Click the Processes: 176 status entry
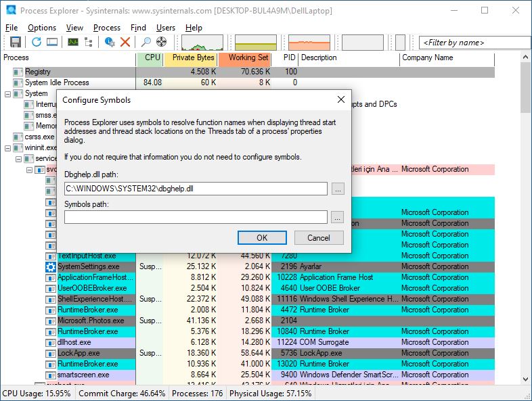Image resolution: width=532 pixels, height=401 pixels. tap(197, 394)
